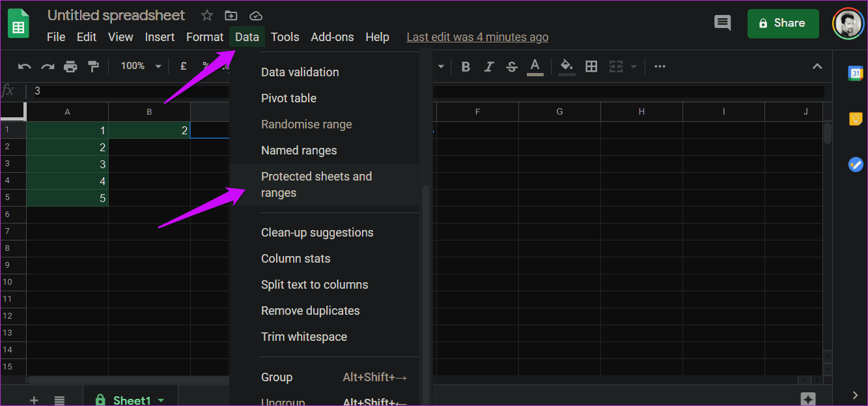The width and height of the screenshot is (868, 406).
Task: Open dropdown arrow left of Bold
Action: [441, 66]
